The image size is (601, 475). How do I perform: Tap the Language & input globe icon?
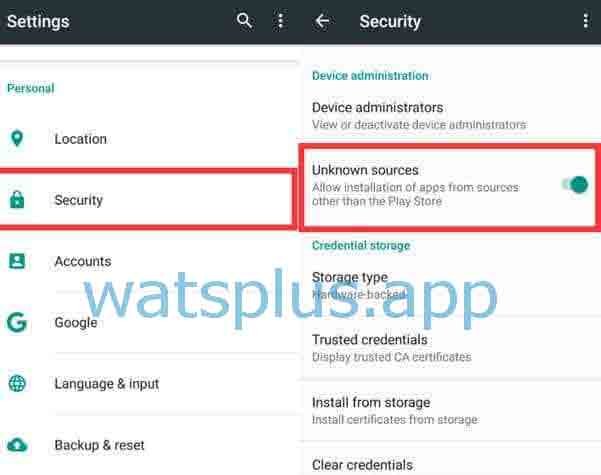(17, 383)
